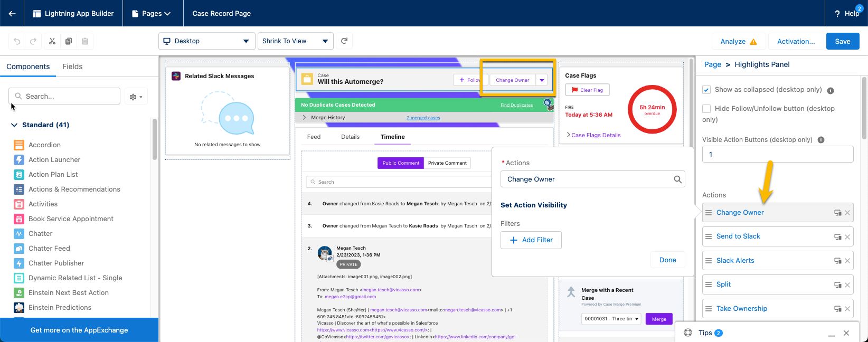Open visibility settings for Split action
The height and width of the screenshot is (342, 868).
[838, 285]
